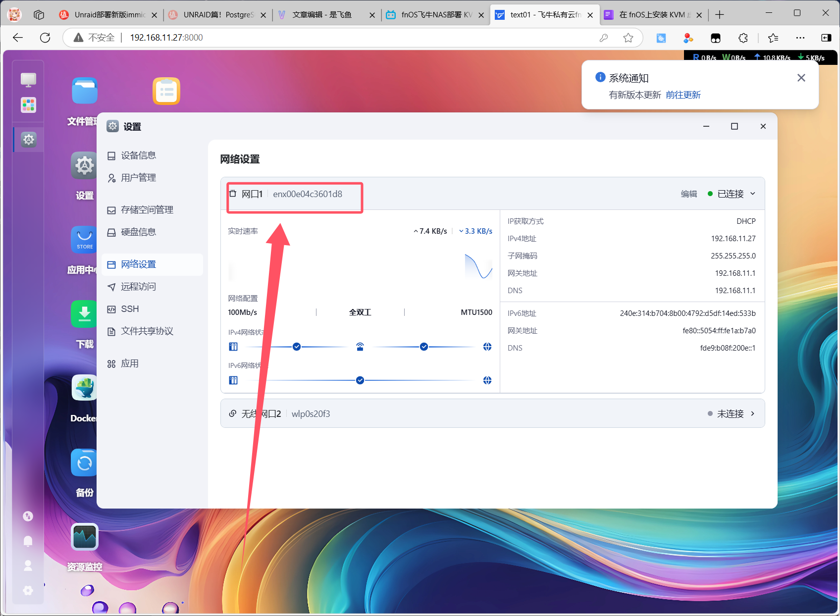Go to Remote Access settings
The width and height of the screenshot is (840, 616).
coord(138,287)
